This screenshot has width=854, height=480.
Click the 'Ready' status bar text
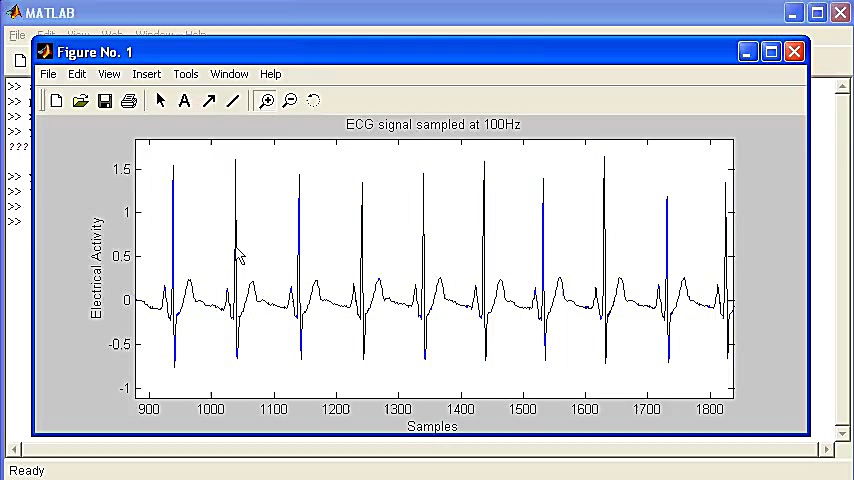(27, 471)
